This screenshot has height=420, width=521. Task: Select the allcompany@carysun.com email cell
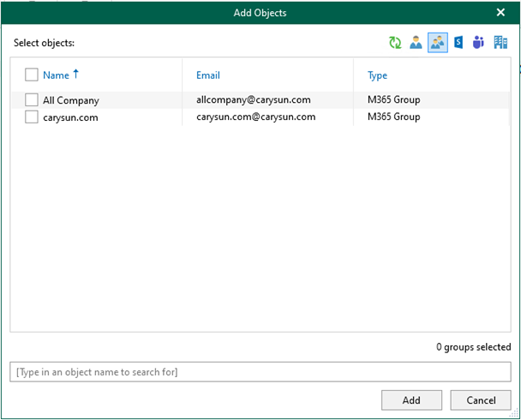click(x=253, y=100)
